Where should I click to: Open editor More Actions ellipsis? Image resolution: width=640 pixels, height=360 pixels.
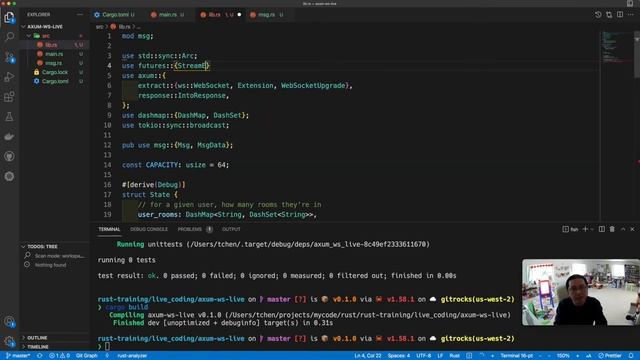pyautogui.click(x=631, y=15)
